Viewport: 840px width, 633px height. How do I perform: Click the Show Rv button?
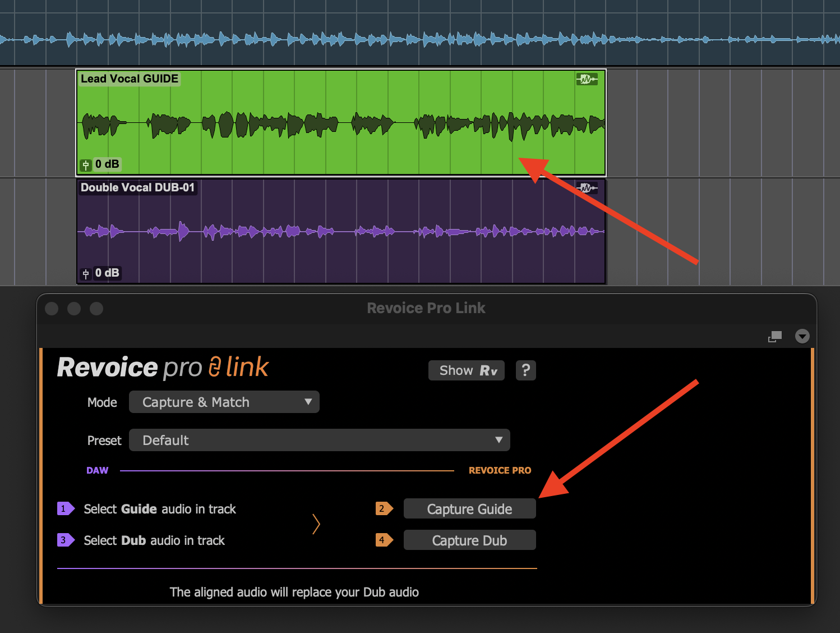[x=467, y=370]
